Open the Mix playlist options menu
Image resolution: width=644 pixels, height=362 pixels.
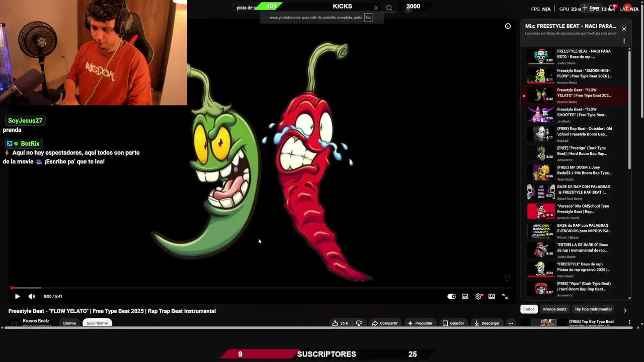click(x=624, y=41)
